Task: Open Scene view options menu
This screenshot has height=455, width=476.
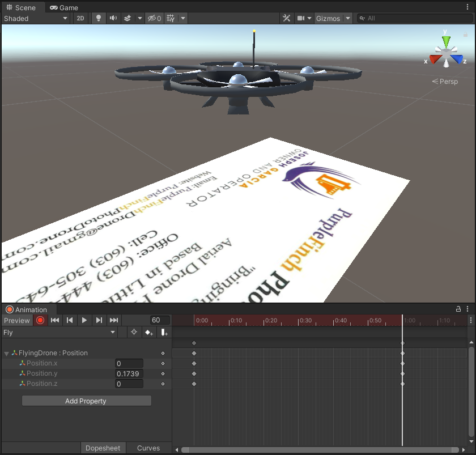Action: coord(467,7)
